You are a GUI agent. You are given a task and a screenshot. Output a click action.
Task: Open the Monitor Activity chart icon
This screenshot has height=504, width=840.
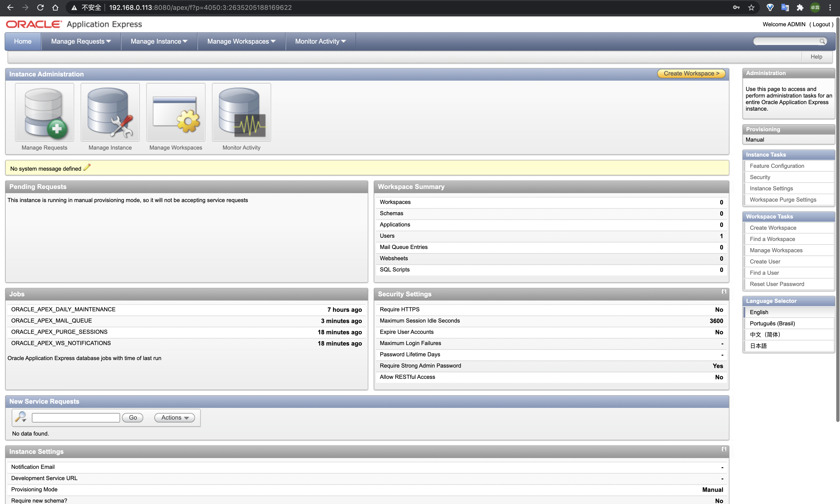[x=242, y=113]
